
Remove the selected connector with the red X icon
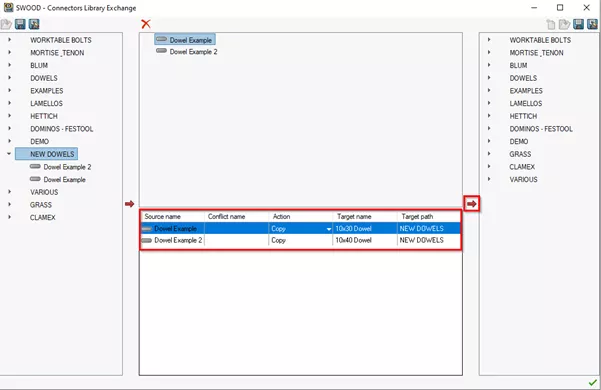point(146,24)
